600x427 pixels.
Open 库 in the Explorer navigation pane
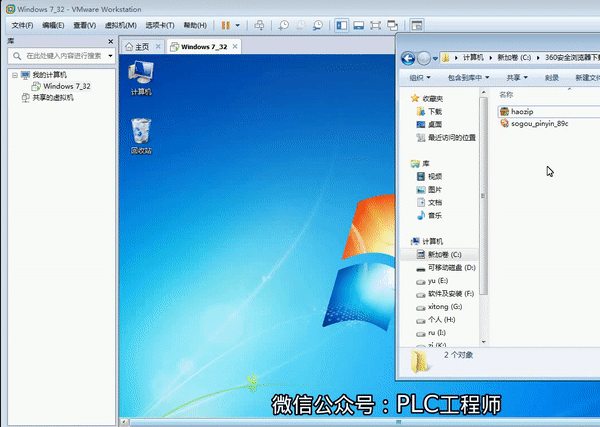tap(426, 164)
